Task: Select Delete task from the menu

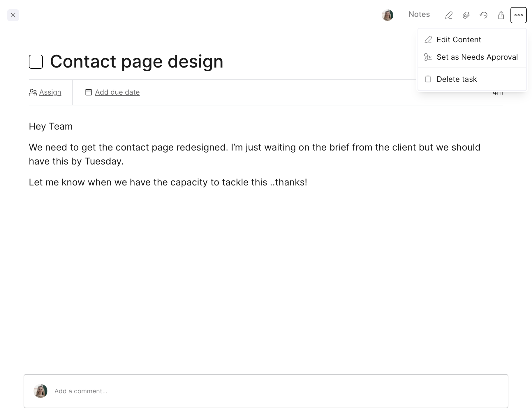Action: click(457, 79)
